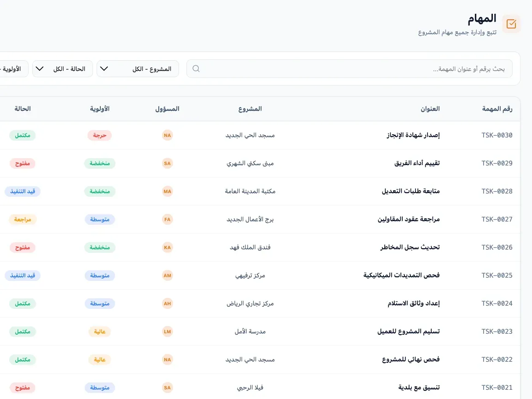
Task: Click project مبنى سكني الشهري
Action: (x=250, y=163)
